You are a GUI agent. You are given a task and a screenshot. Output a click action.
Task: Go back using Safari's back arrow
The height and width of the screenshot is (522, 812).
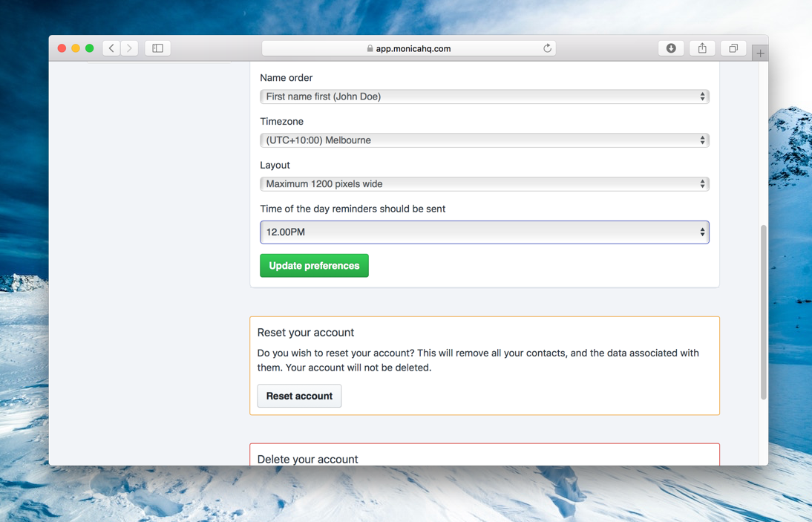(111, 48)
